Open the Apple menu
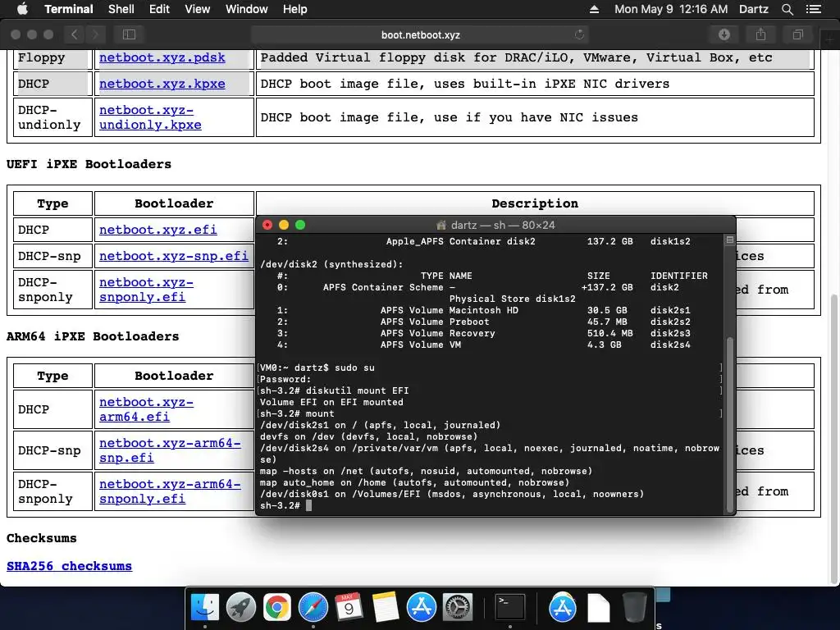This screenshot has width=840, height=630. click(22, 9)
